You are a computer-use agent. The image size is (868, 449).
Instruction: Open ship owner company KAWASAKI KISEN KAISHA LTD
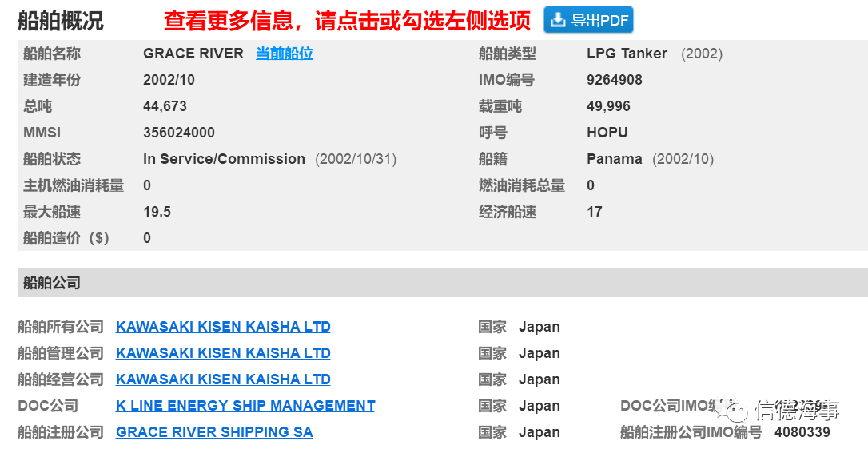point(223,327)
